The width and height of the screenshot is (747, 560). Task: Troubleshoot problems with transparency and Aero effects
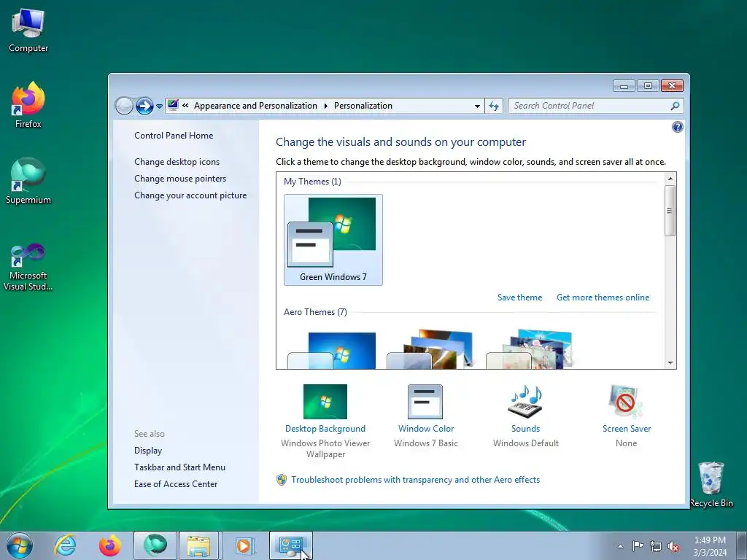tap(415, 480)
